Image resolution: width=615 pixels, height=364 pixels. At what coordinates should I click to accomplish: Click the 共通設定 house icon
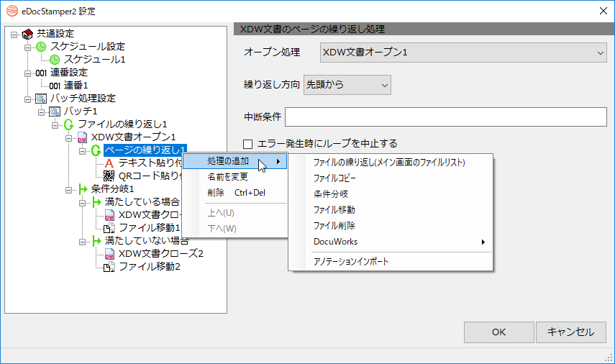coord(27,34)
